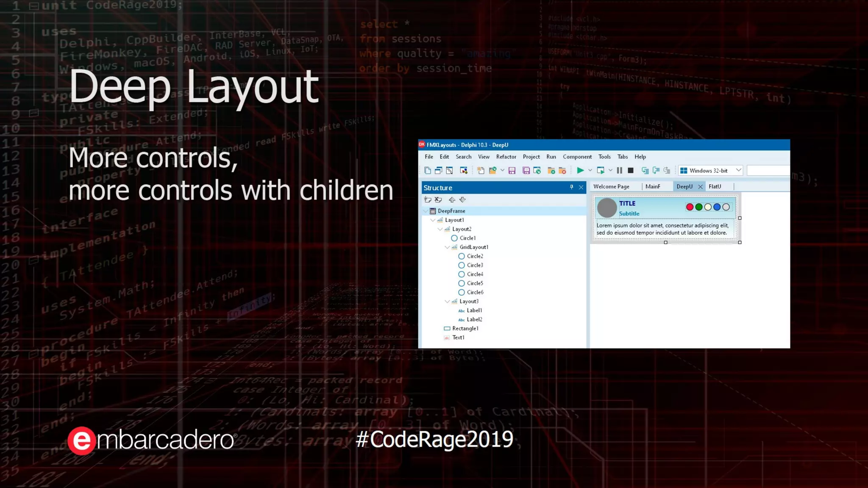Open the Component menu

[x=577, y=157]
